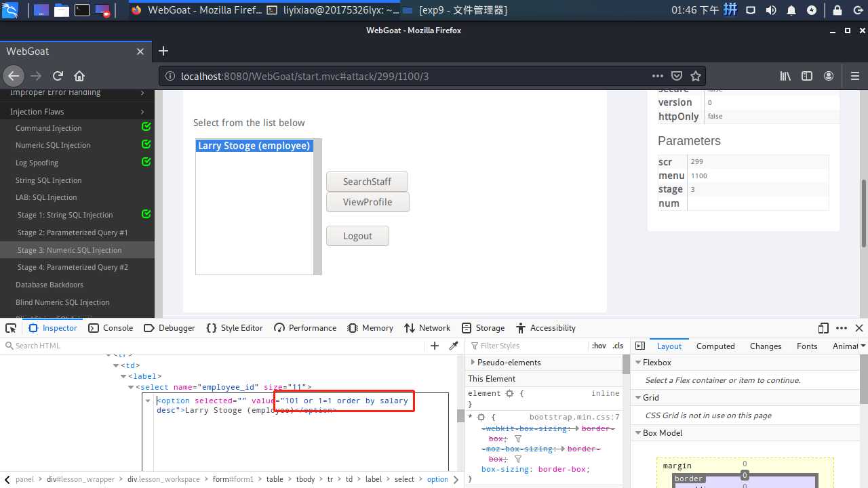Toggle the 3-pane inspector layout

[x=639, y=346]
